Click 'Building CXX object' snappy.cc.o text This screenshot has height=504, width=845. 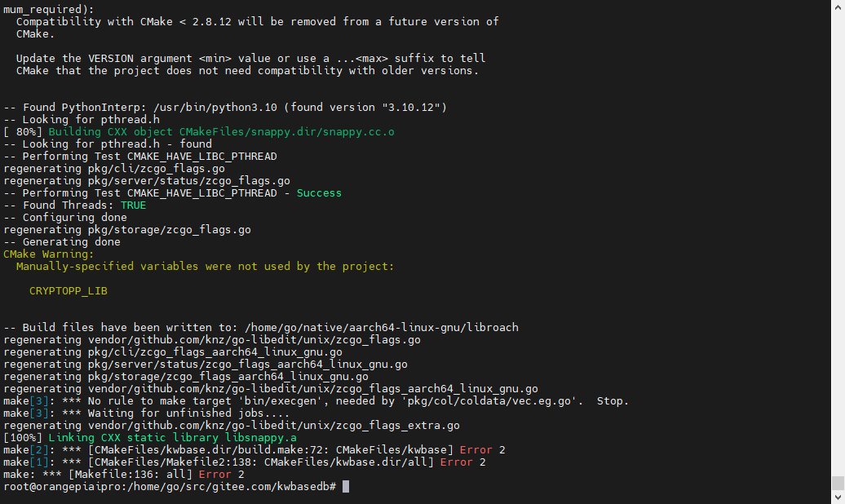[x=222, y=132]
